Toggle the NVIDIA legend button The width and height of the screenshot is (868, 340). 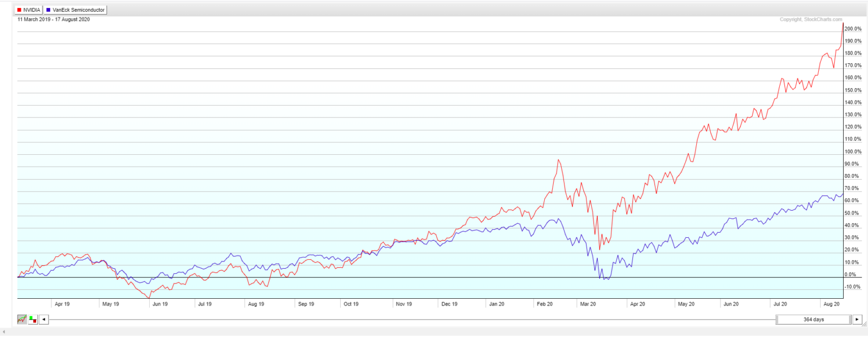(x=29, y=10)
